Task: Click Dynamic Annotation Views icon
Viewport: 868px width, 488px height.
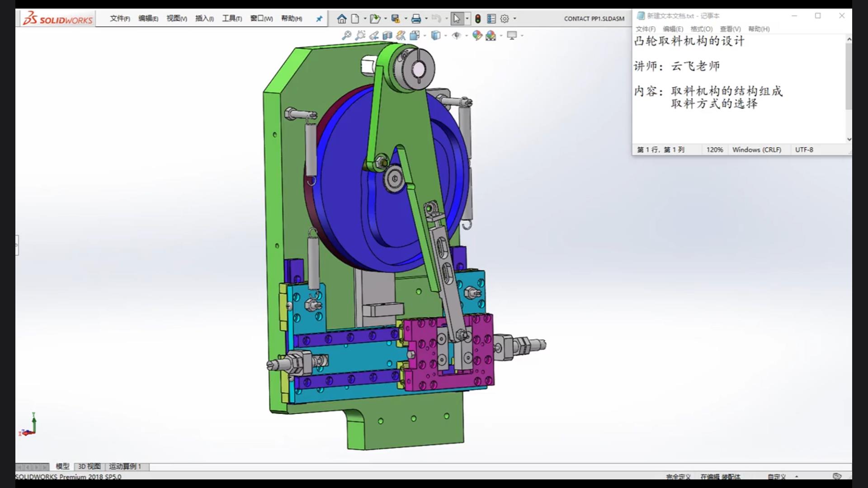Action: pos(401,35)
